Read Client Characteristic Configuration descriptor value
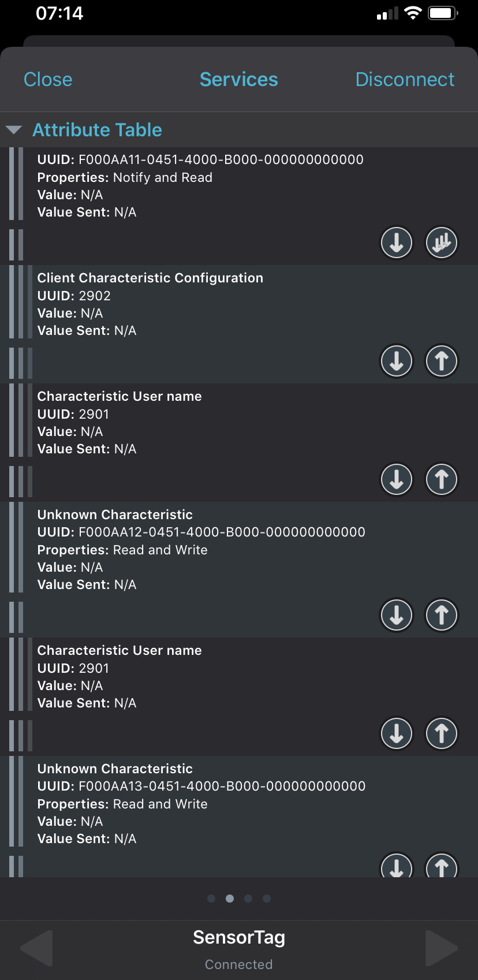The image size is (478, 980). pyautogui.click(x=397, y=361)
